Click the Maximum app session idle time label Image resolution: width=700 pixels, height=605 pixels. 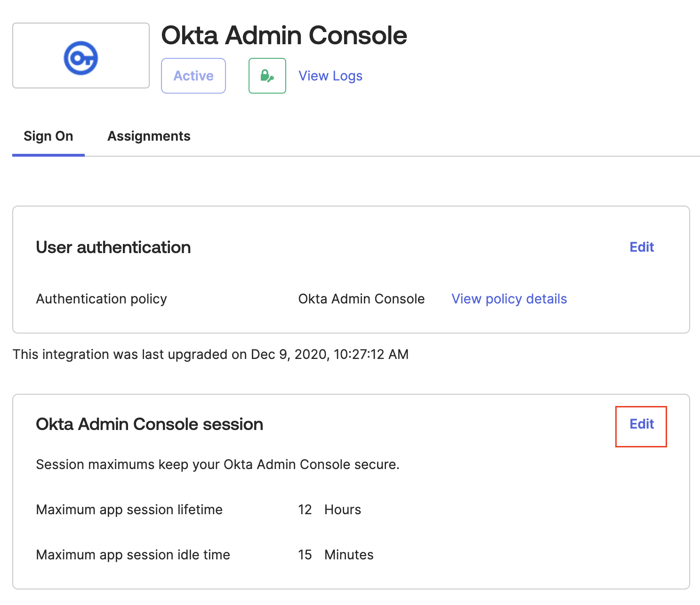point(133,555)
